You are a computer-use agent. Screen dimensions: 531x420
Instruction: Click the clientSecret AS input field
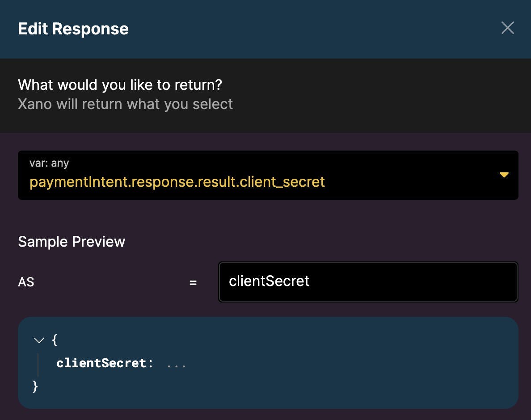click(367, 281)
